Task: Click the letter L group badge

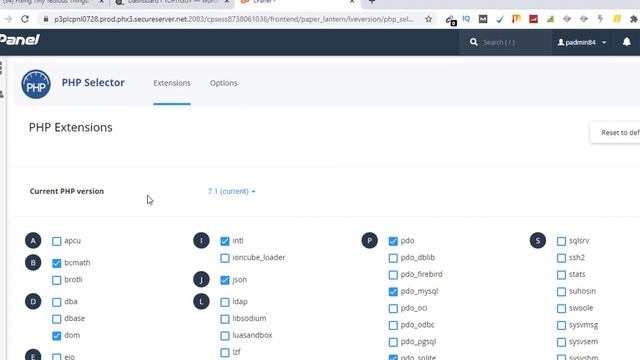Action: [201, 302]
